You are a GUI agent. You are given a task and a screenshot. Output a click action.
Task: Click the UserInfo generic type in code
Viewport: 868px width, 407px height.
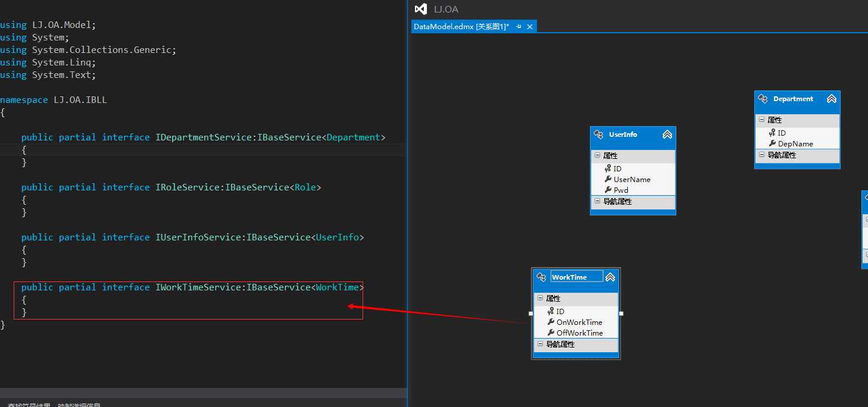pyautogui.click(x=337, y=237)
